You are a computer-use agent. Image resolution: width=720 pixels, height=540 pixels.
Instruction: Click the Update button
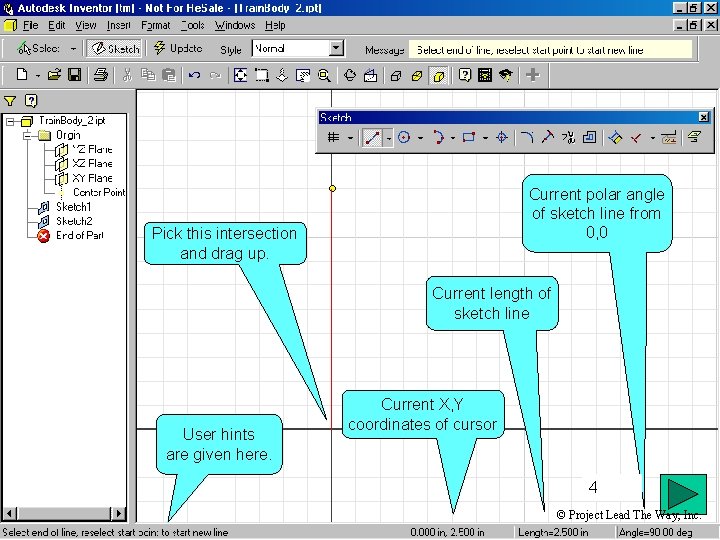pos(178,48)
